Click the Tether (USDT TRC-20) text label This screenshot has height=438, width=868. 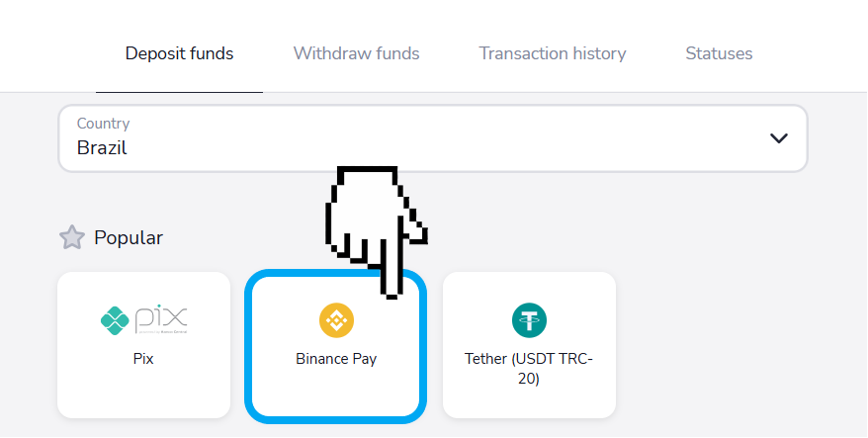(x=529, y=369)
